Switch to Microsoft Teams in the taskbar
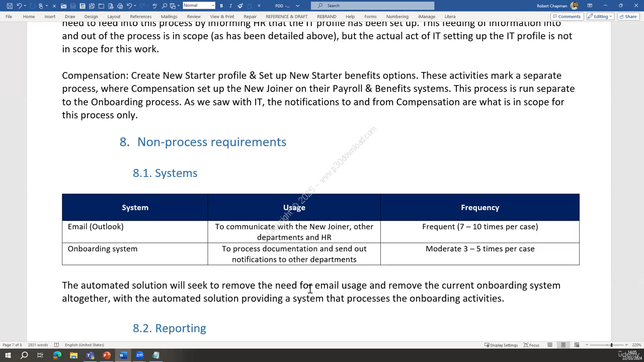The image size is (644, 362). (x=90, y=355)
